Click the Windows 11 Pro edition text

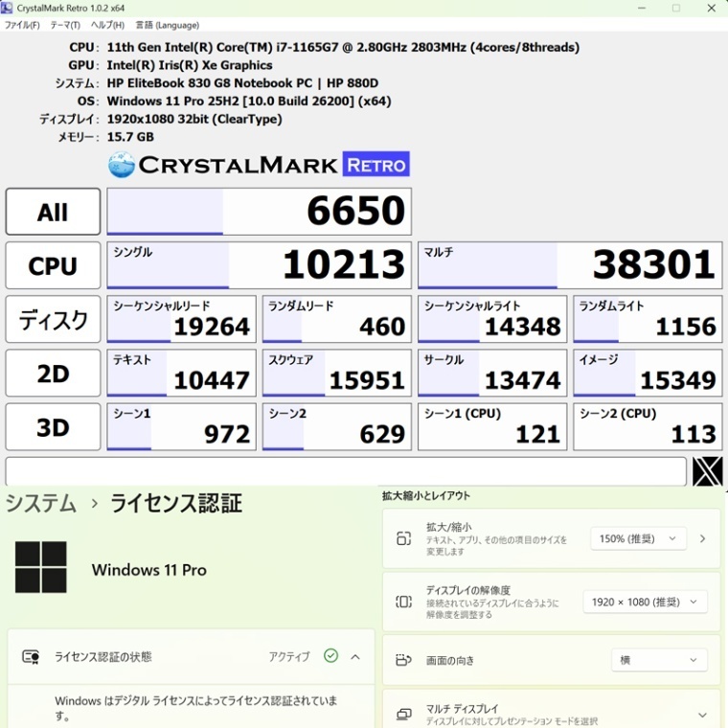click(x=149, y=570)
